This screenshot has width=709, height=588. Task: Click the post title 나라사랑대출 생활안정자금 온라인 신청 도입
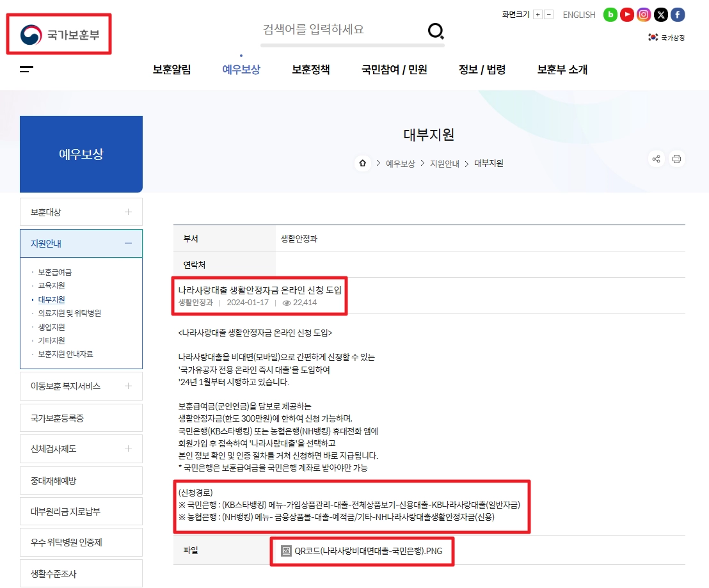pos(260,290)
